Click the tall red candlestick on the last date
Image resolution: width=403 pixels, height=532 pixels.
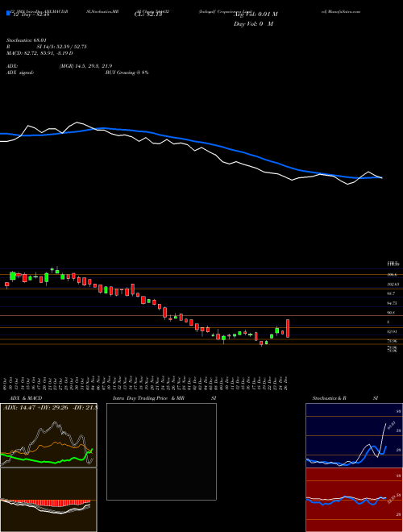(x=288, y=328)
